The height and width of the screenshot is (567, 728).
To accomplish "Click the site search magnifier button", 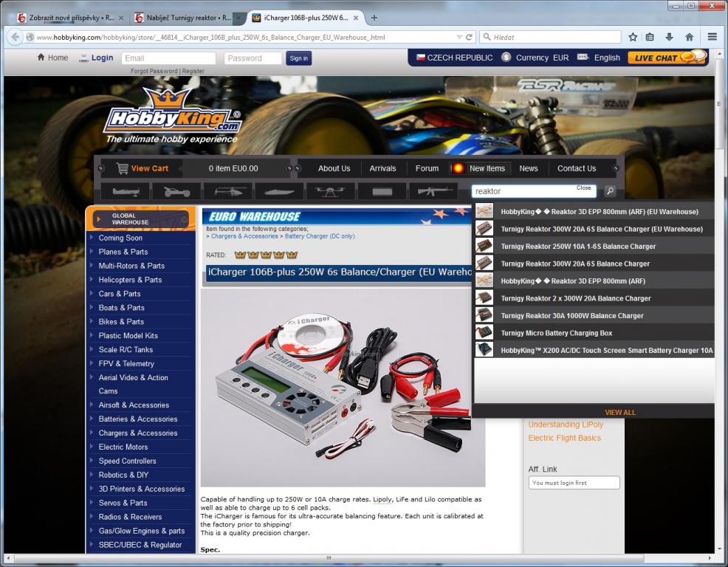I will [x=610, y=191].
